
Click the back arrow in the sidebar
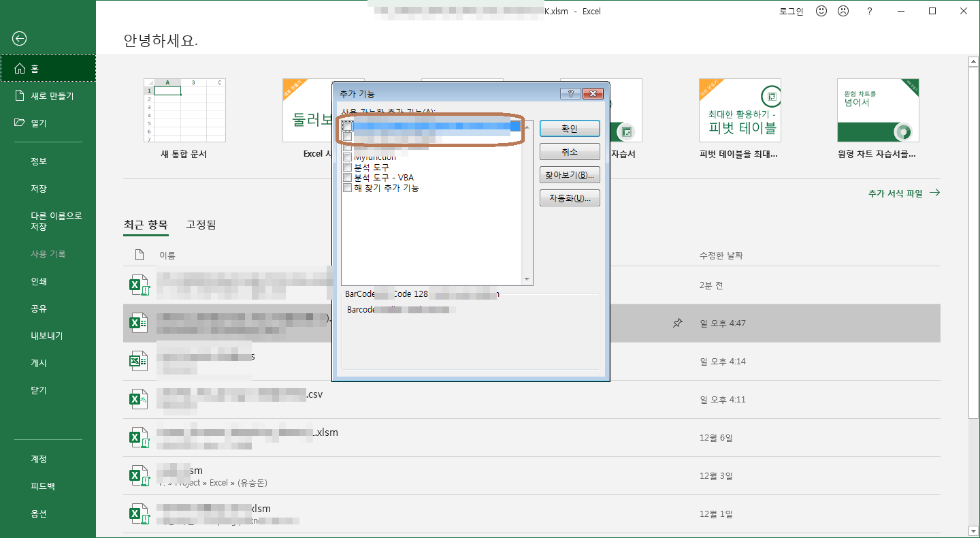(x=20, y=39)
